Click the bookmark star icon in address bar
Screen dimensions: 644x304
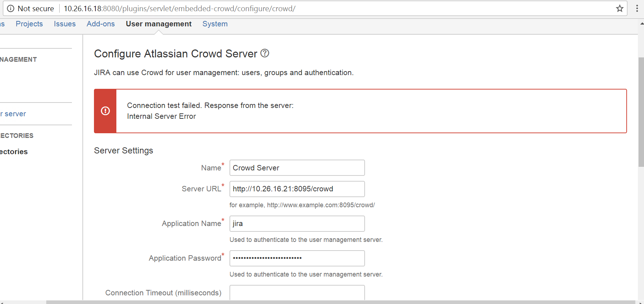coord(620,8)
